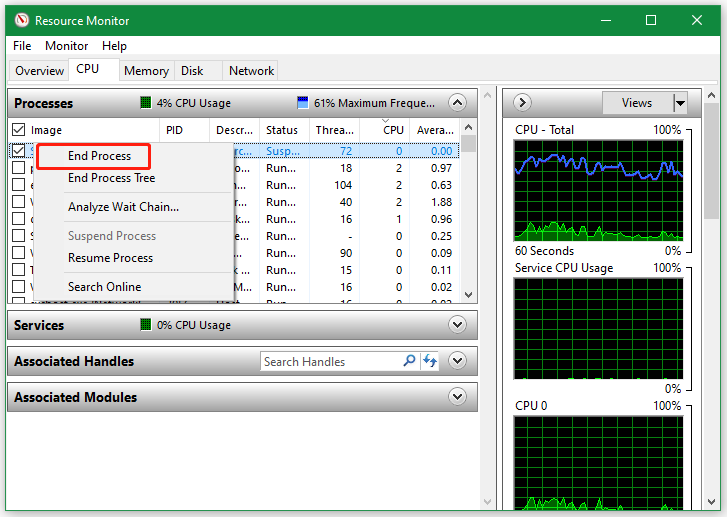The width and height of the screenshot is (727, 517).
Task: Open the File menu
Action: 22,46
